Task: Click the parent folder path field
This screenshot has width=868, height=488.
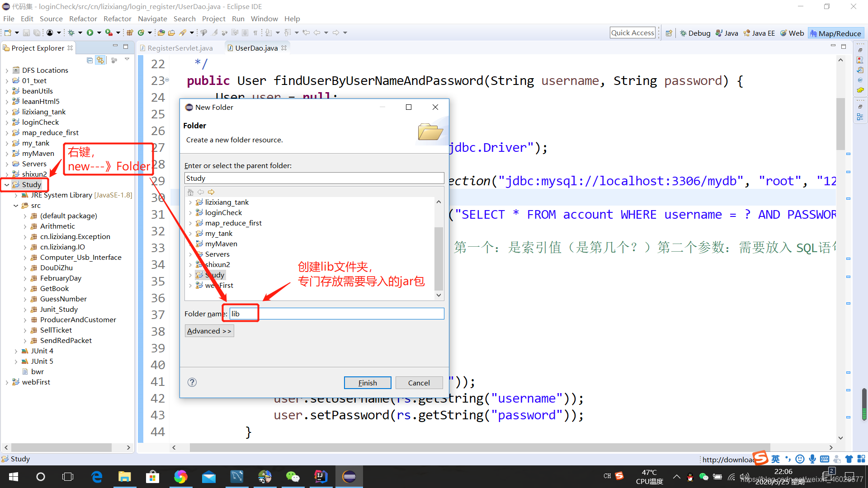Action: 314,178
